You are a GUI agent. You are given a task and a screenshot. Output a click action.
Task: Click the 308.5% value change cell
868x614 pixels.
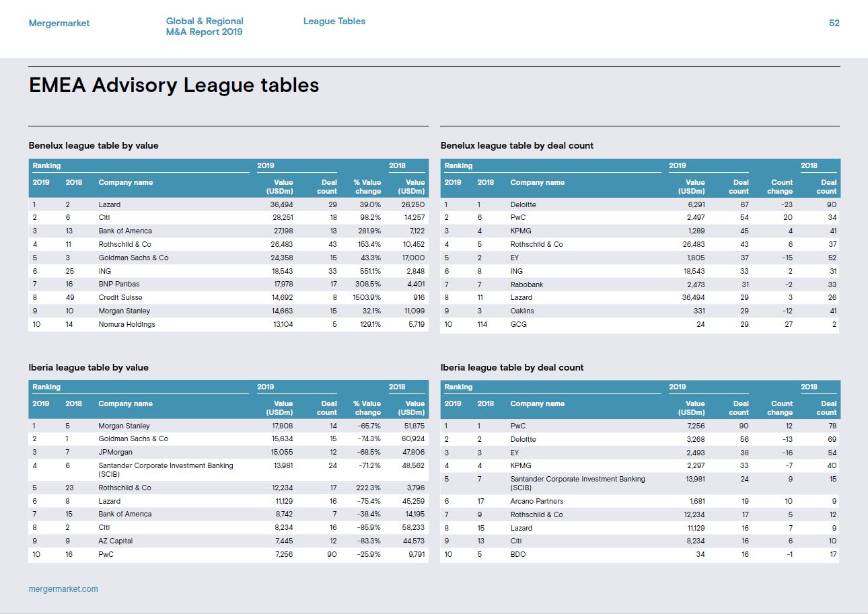pyautogui.click(x=369, y=284)
